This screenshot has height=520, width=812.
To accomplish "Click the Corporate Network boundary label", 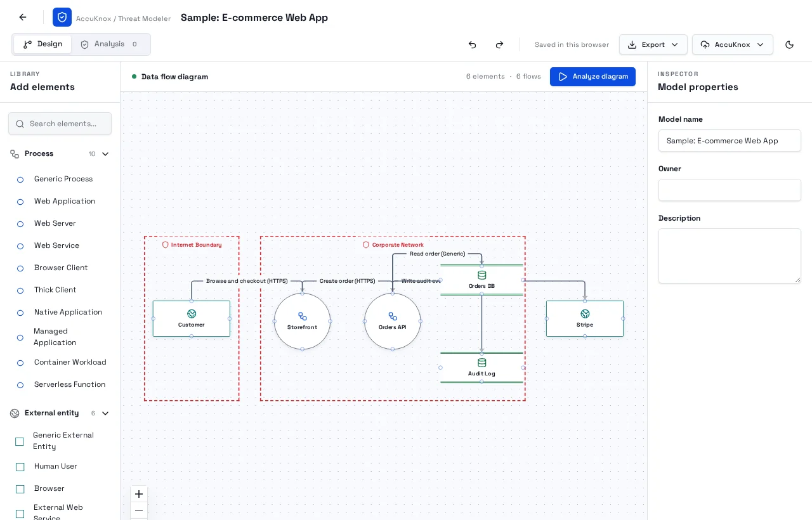I will (x=393, y=245).
